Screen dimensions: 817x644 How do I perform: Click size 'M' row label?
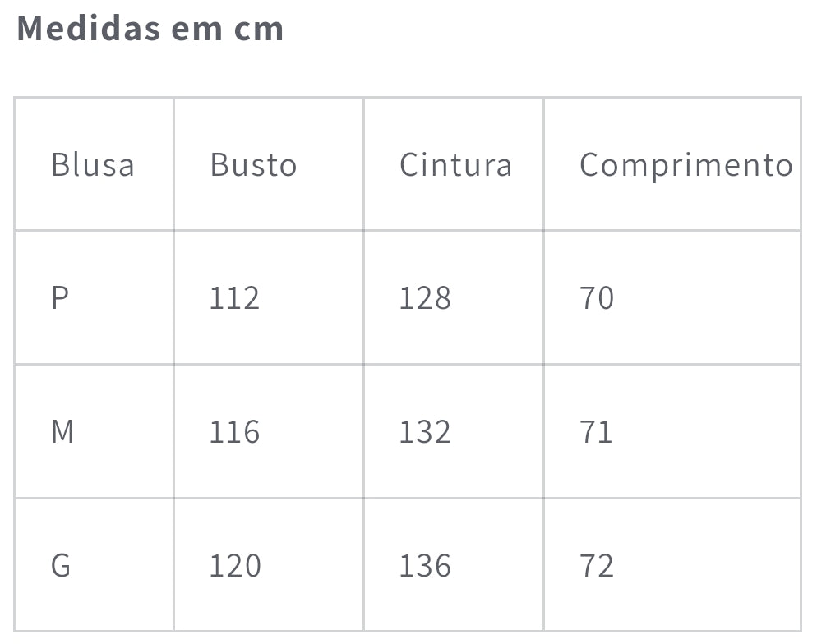(x=62, y=431)
